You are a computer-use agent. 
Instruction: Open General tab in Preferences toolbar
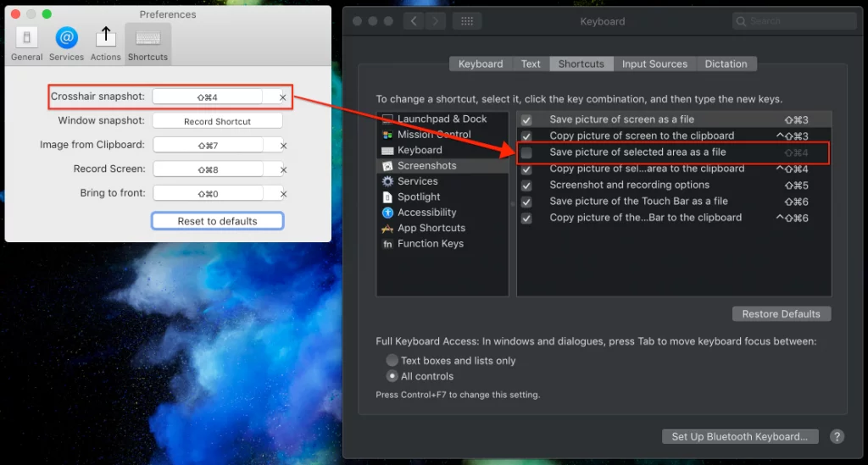click(26, 44)
